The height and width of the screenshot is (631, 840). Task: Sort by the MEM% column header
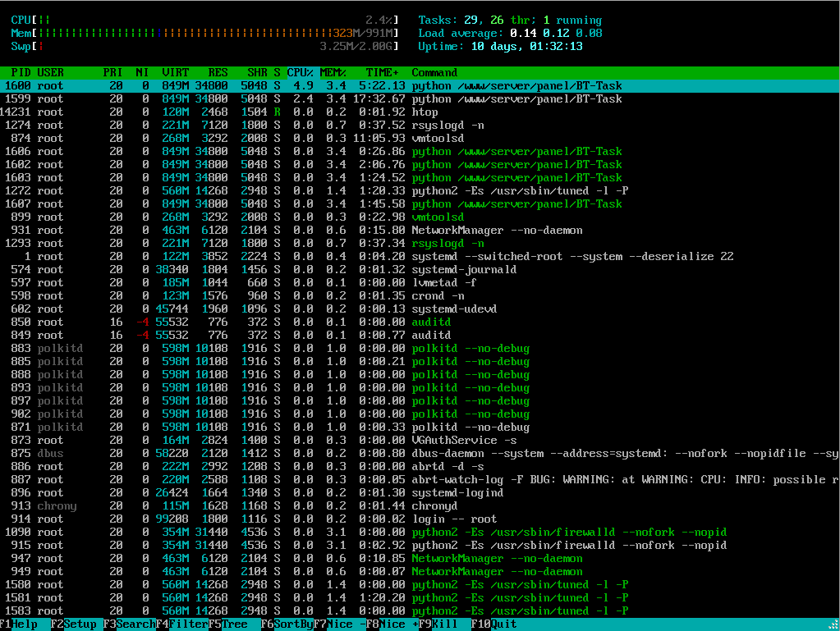(333, 72)
